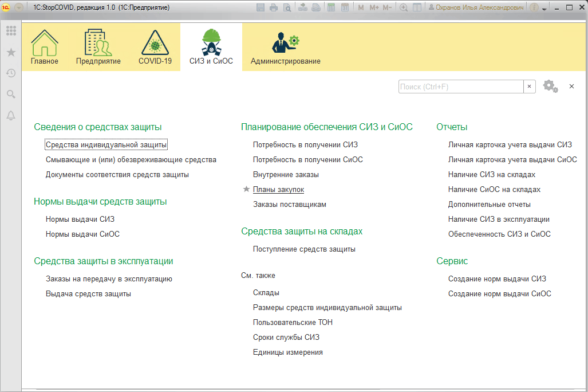Click the get link icon with arrow
The width and height of the screenshot is (588, 392).
(303, 7)
